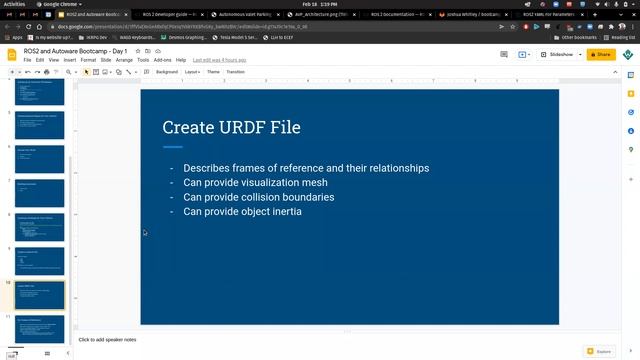Switch to grid view at panel bottom
The height and width of the screenshot is (360, 640).
47,353
